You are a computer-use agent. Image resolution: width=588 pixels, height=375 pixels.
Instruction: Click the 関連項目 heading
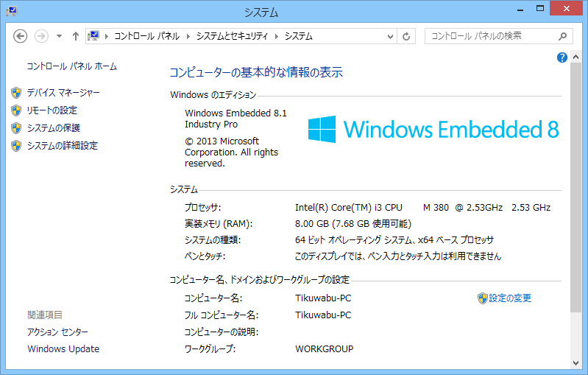pos(45,315)
